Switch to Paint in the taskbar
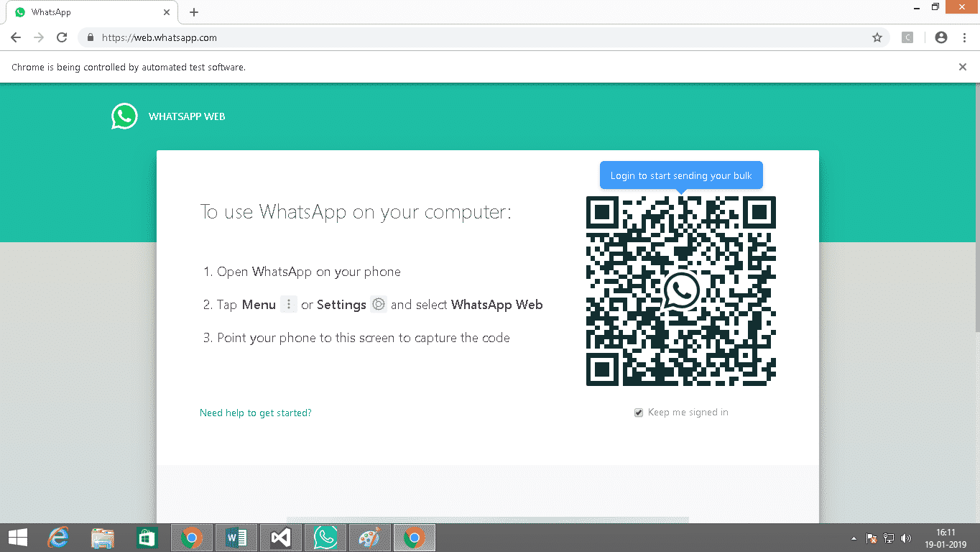The width and height of the screenshot is (980, 552). click(x=369, y=538)
